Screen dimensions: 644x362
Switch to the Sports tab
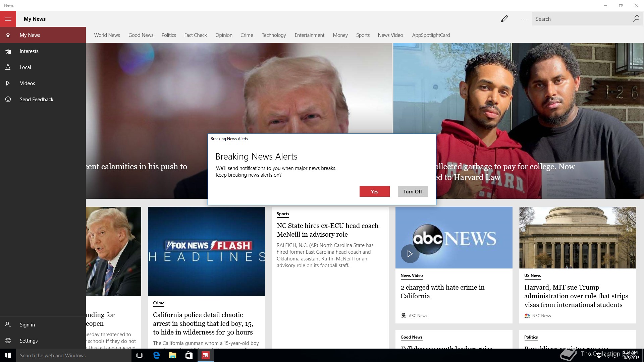tap(363, 35)
